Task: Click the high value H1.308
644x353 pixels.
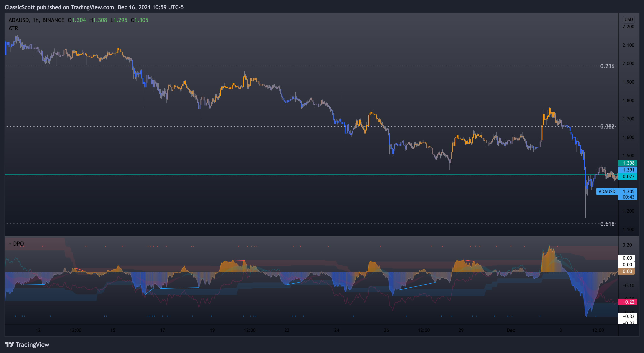Action: click(x=98, y=20)
